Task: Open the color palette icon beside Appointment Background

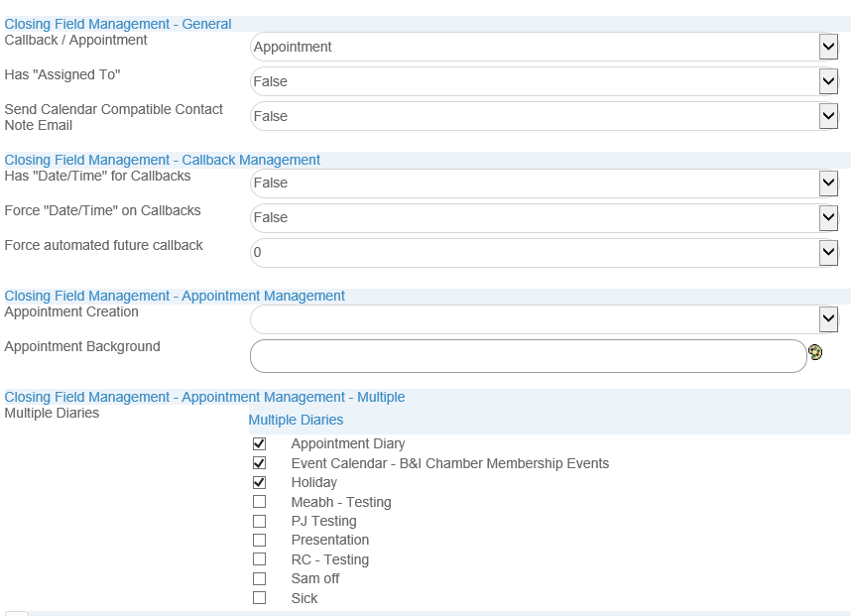Action: pyautogui.click(x=815, y=352)
